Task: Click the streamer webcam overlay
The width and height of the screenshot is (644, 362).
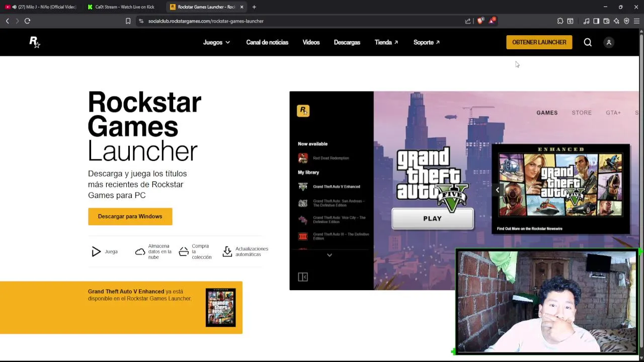Action: click(x=546, y=301)
